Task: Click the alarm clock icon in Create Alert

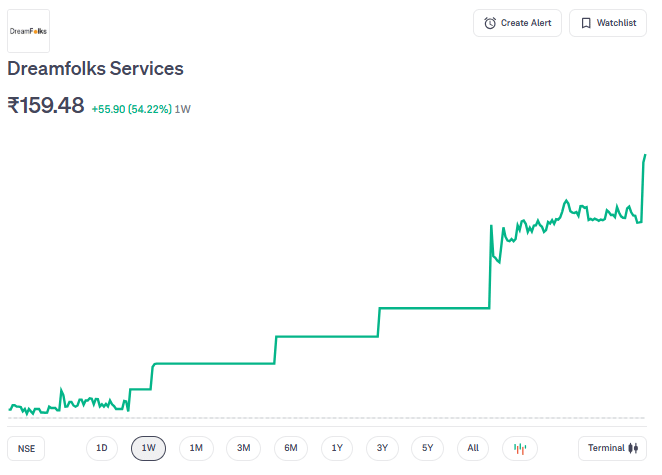Action: 490,23
